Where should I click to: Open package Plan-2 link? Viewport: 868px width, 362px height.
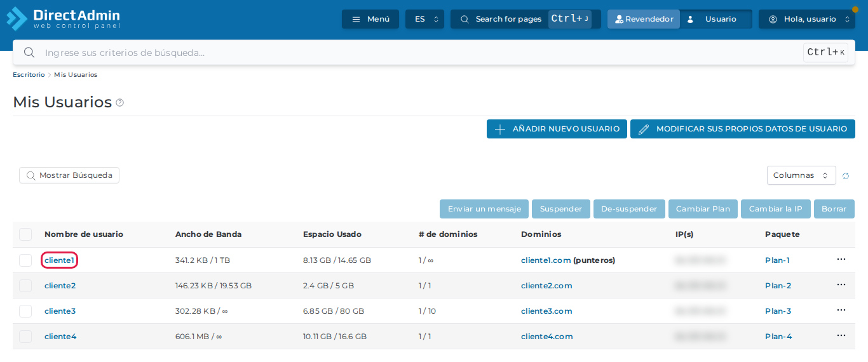click(x=778, y=286)
